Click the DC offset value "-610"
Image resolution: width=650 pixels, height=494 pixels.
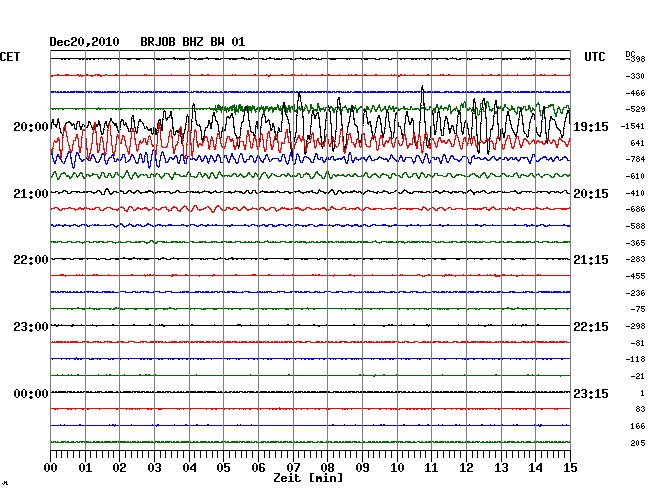point(635,176)
